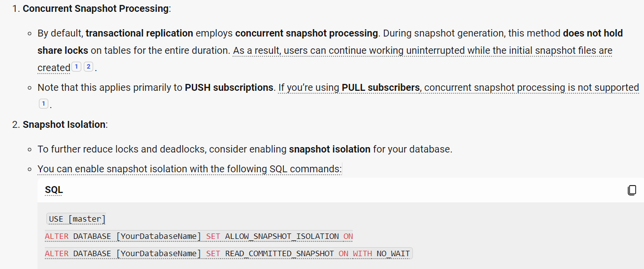Screen dimensions: 644x269
Task: Click the "Snapshot Isolation" numbered heading
Action: click(64, 124)
